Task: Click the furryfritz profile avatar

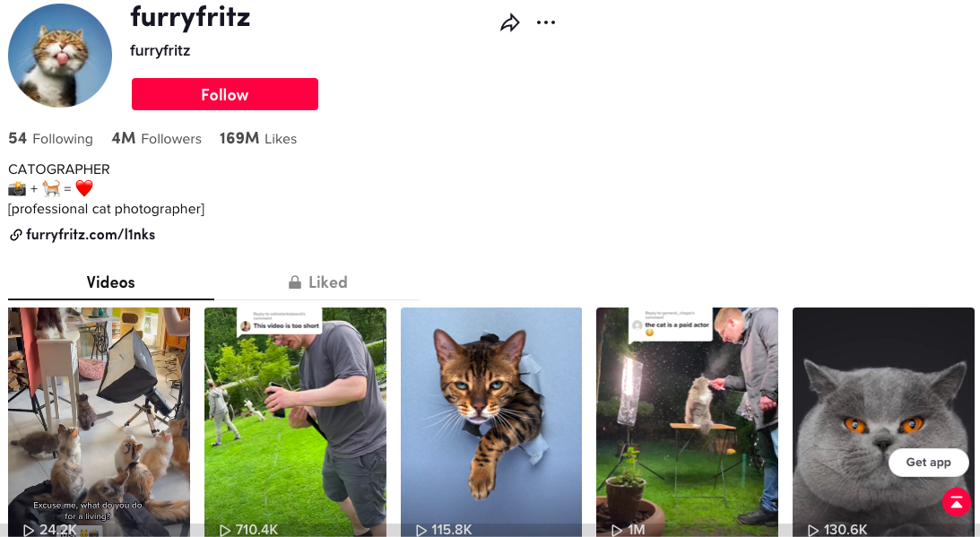Action: (x=60, y=56)
